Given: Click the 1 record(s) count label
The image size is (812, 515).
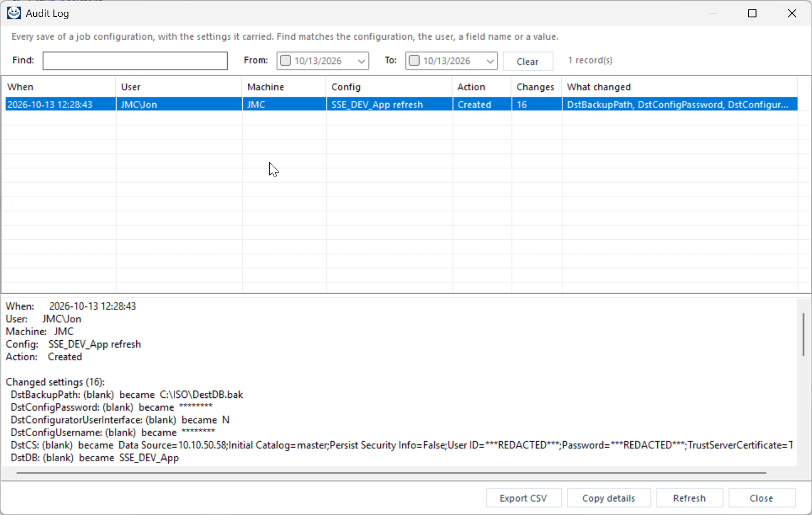Looking at the screenshot, I should tap(590, 60).
